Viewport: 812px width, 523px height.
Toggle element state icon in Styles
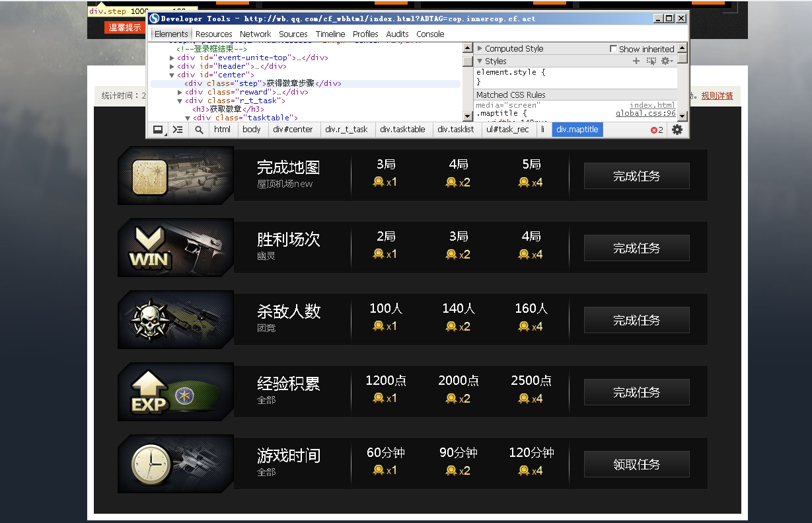point(651,61)
